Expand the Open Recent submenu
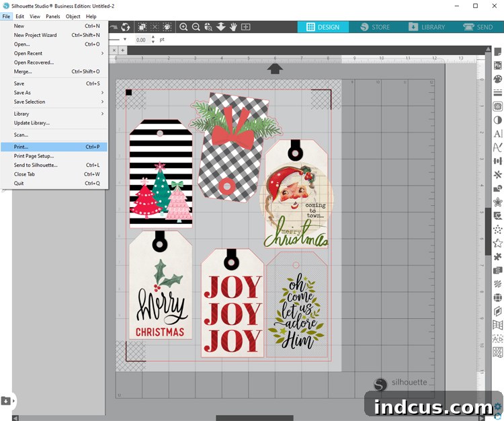This screenshot has height=421, width=504. (54, 53)
